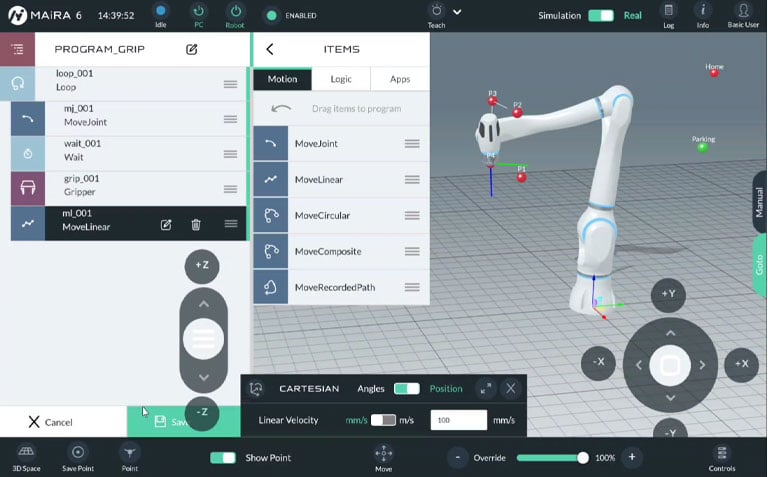Edit the ml_001 MoveLinear step
768x477 pixels.
pyautogui.click(x=166, y=224)
